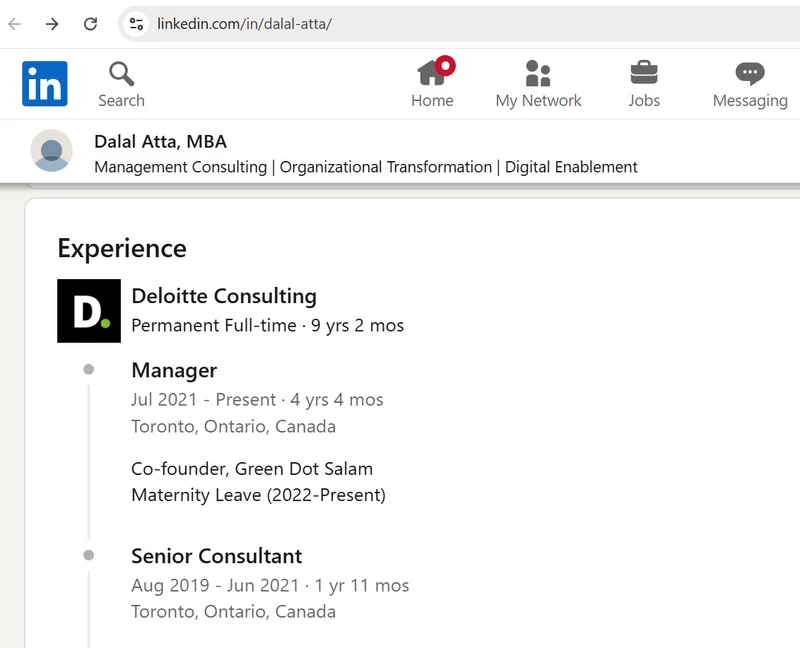This screenshot has width=800, height=648.
Task: Select the Dalal Atta, MBA name
Action: pos(160,142)
